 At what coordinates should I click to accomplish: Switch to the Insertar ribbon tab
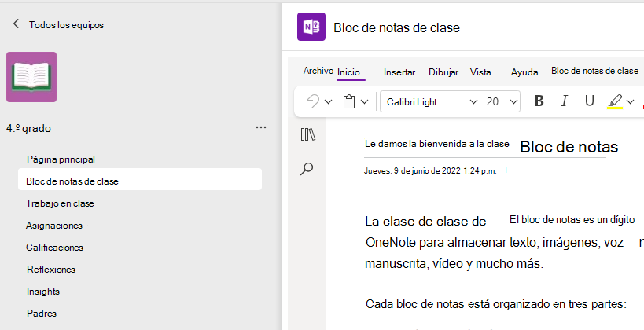(399, 72)
